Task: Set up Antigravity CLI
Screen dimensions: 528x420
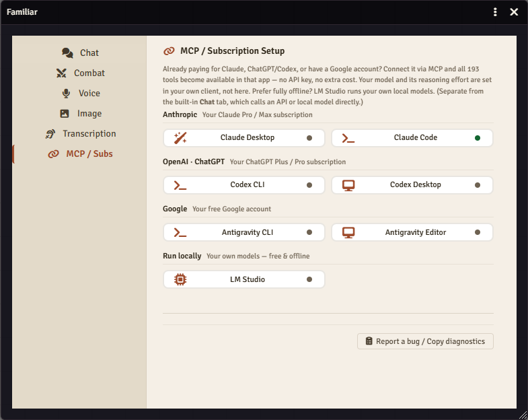Action: 243,232
